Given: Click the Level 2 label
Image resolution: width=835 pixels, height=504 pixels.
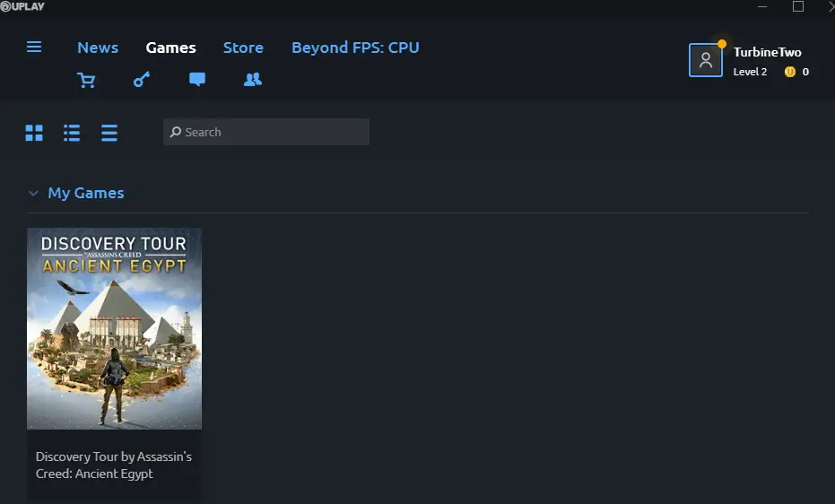Looking at the screenshot, I should tap(750, 72).
